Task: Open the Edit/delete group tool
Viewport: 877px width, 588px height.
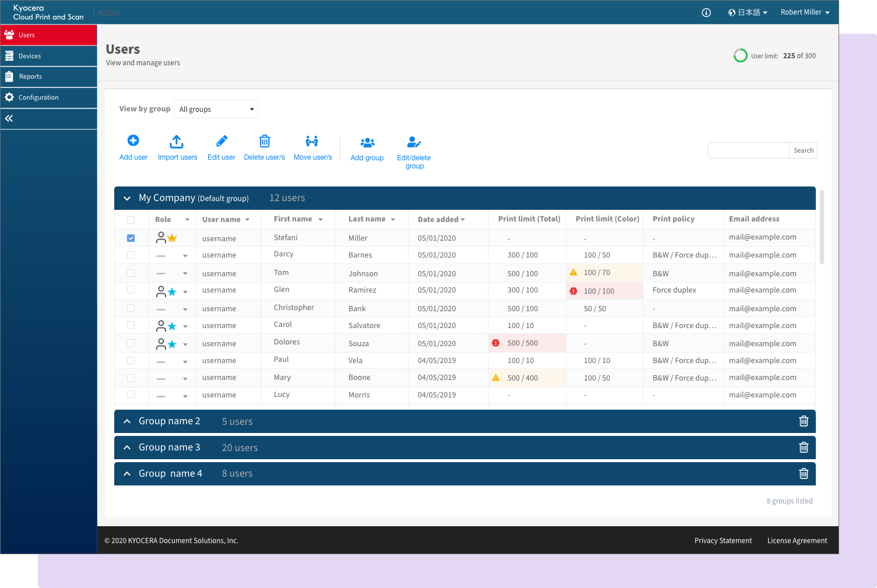Action: pyautogui.click(x=414, y=142)
